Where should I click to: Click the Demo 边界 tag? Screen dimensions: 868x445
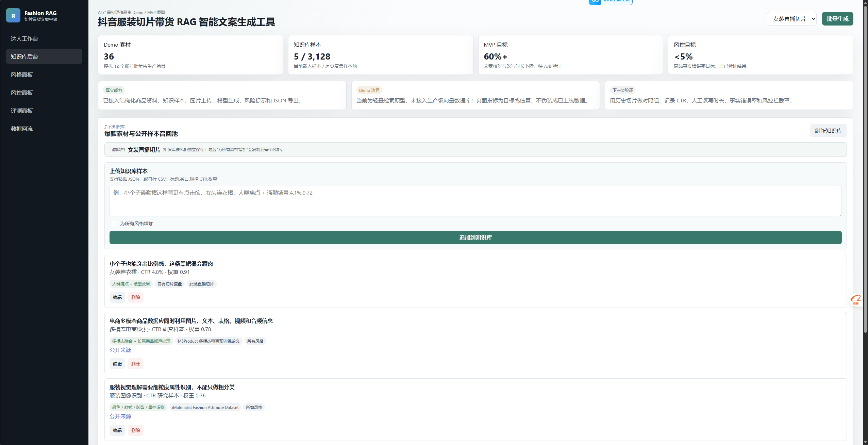(x=369, y=90)
